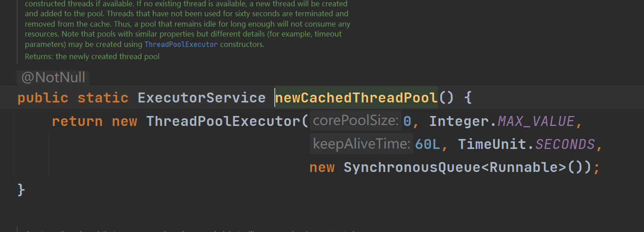
Task: Open the ThreadPoolExecutor link in the documentation
Action: click(181, 45)
